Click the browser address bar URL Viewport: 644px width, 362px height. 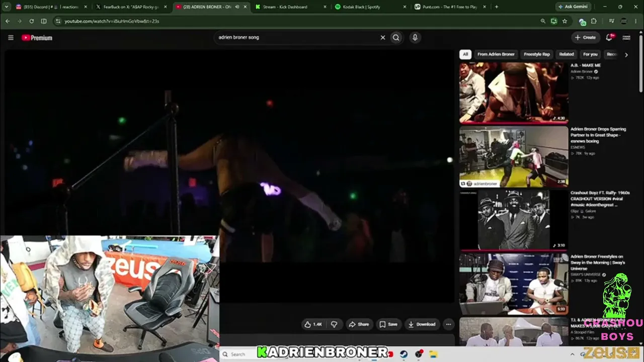tap(112, 21)
